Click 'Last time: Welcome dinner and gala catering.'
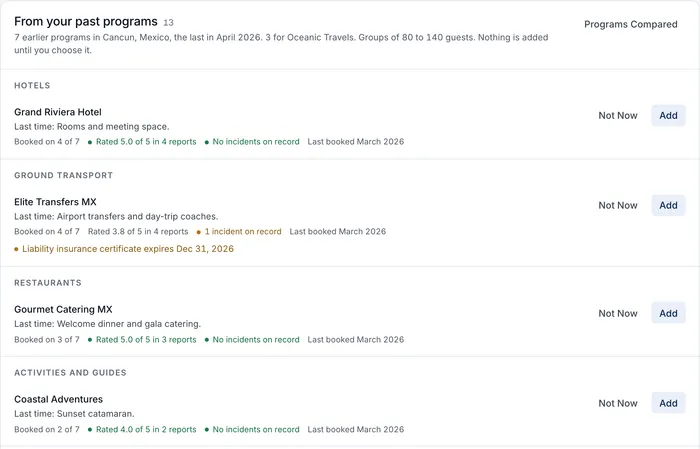 108,324
